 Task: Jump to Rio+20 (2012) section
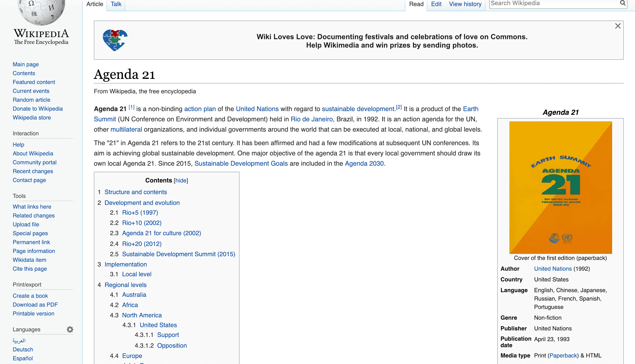141,244
